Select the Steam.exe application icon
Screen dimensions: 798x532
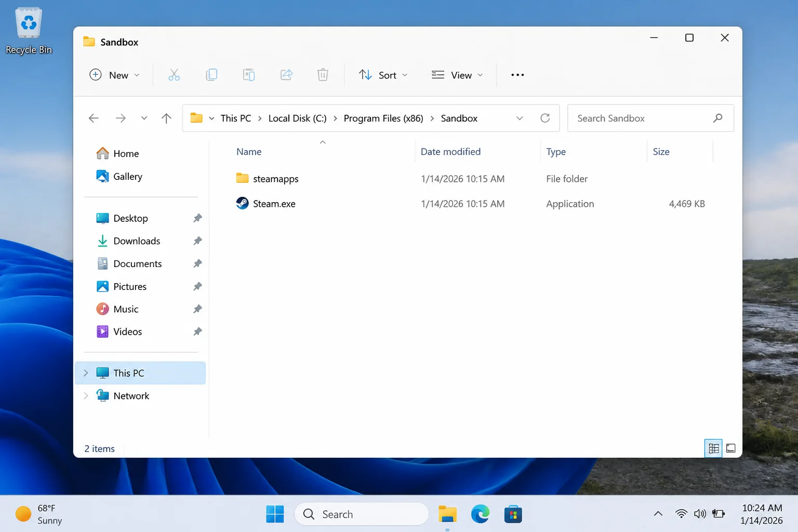(x=242, y=203)
